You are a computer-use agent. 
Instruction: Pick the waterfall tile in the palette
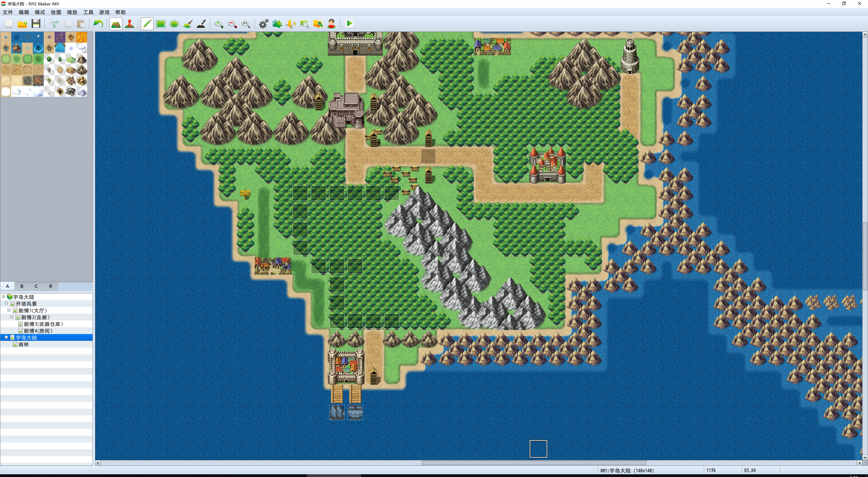(60, 48)
